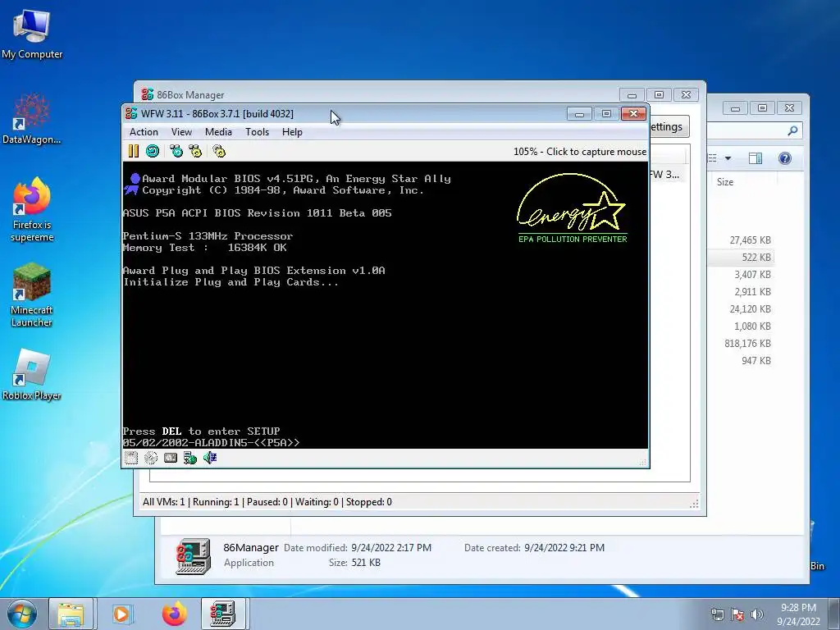The height and width of the screenshot is (630, 840).
Task: Click the taskbar clock showing 9:28 PM
Action: [798, 614]
